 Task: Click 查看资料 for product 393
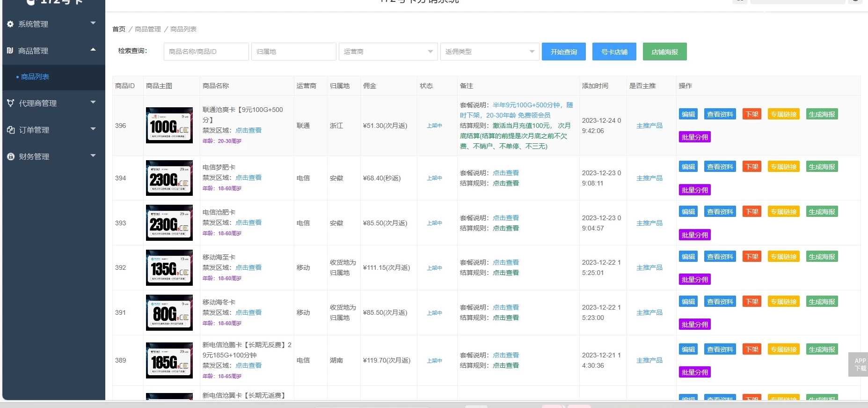click(x=720, y=212)
